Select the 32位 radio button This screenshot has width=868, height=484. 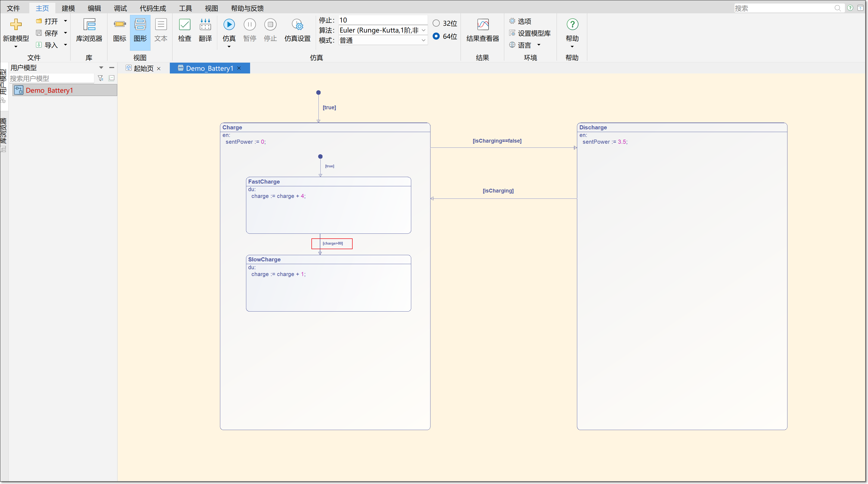tap(436, 23)
